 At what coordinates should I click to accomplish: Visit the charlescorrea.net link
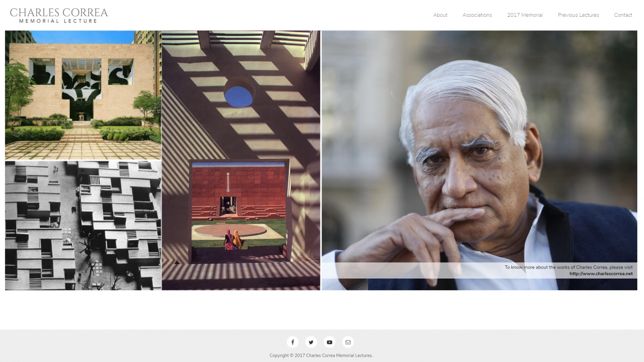pos(601,274)
